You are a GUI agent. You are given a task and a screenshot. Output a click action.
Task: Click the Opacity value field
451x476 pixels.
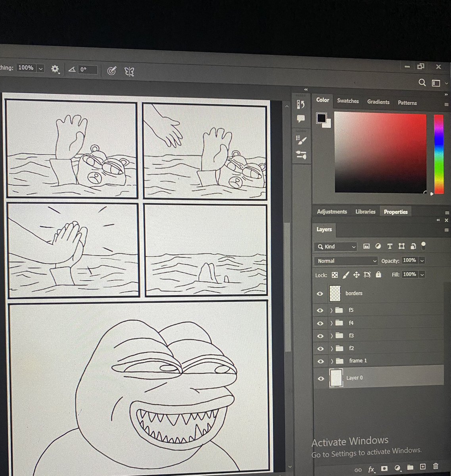[409, 260]
